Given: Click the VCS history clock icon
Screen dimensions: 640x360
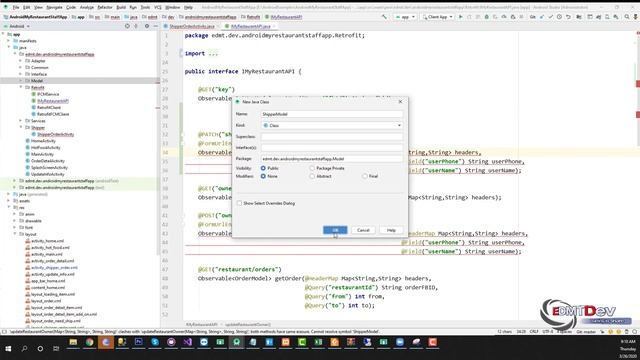Looking at the screenshot, I should (x=559, y=17).
